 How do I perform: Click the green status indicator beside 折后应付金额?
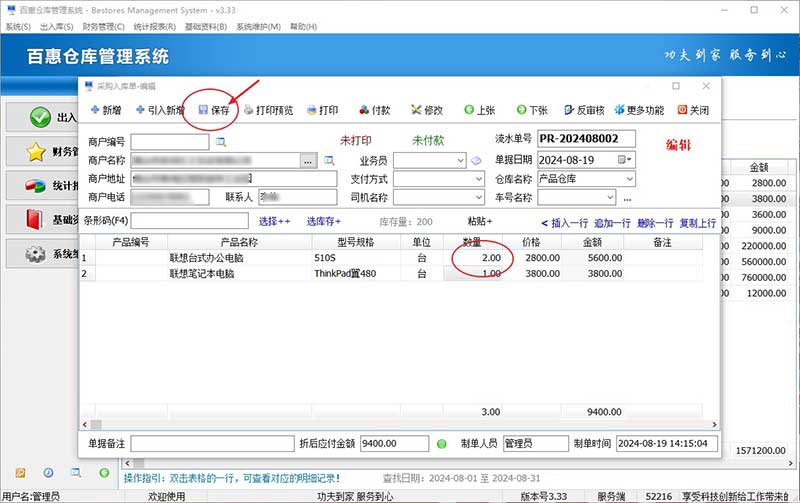441,443
